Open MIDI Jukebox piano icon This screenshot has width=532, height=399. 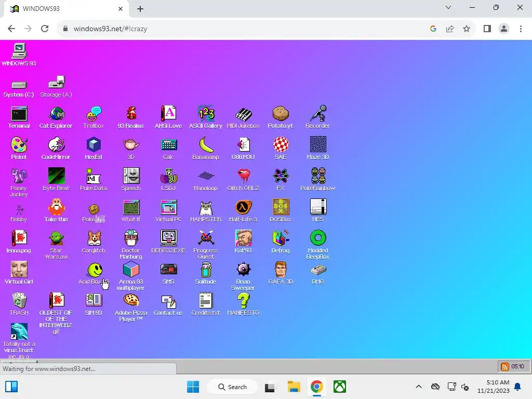(243, 117)
